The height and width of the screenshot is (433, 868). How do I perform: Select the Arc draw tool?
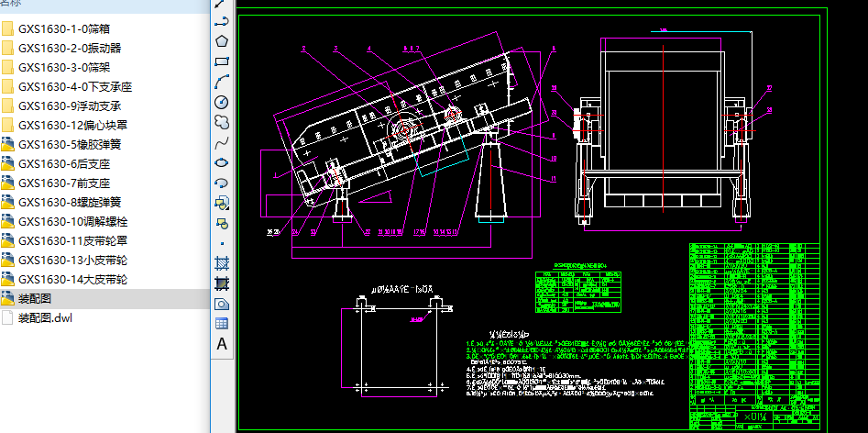click(x=222, y=82)
